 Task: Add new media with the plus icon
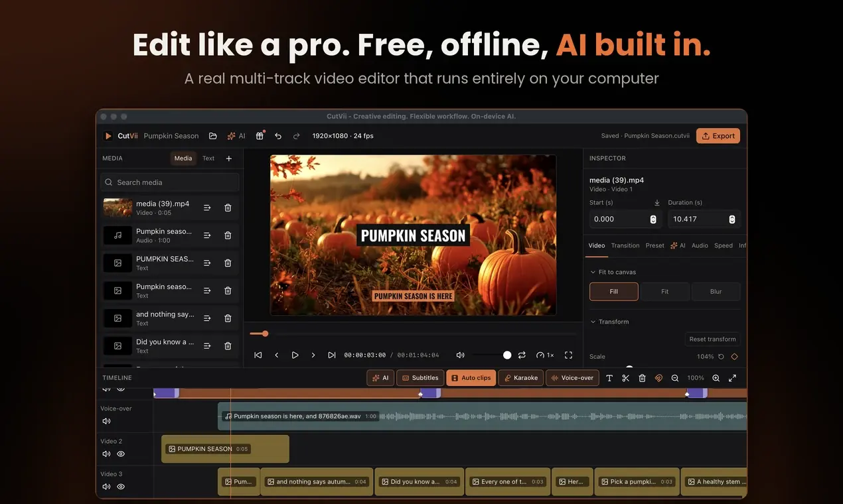coord(229,158)
